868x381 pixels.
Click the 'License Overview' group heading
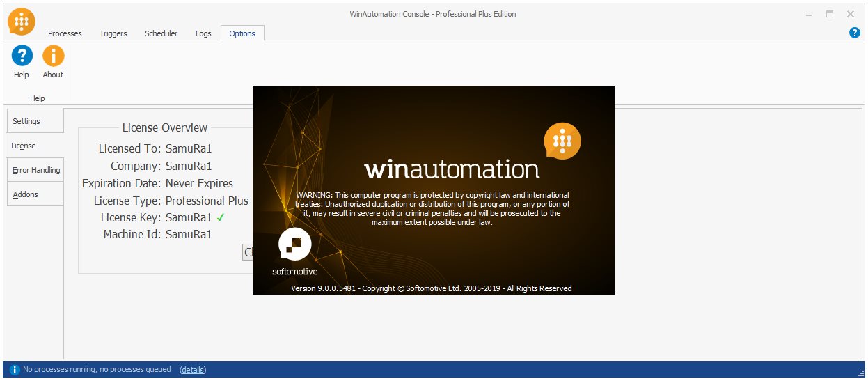click(x=165, y=127)
